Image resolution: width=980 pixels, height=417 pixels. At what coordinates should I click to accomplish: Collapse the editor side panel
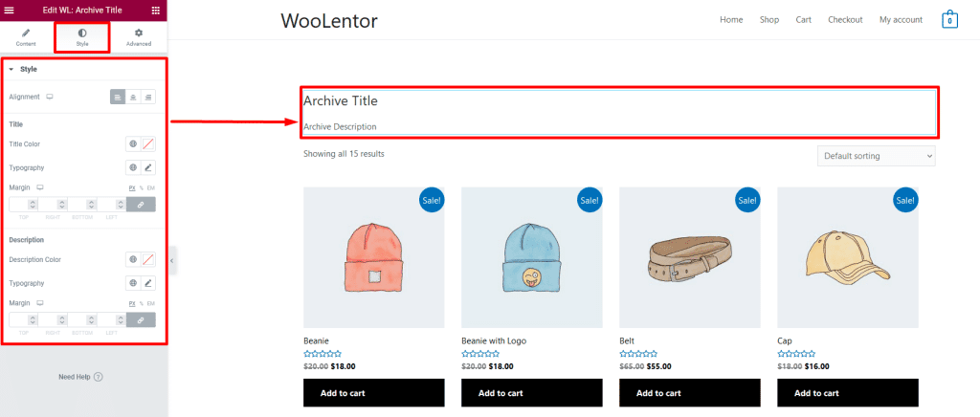[x=171, y=260]
